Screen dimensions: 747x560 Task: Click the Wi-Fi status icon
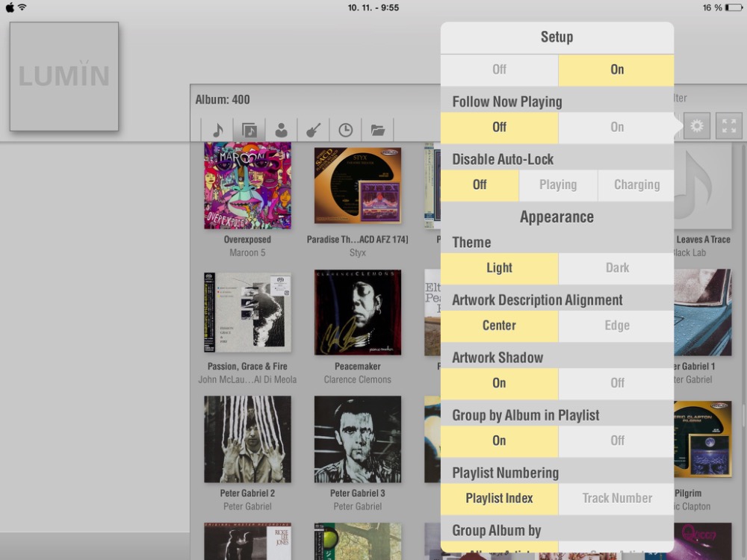click(22, 7)
